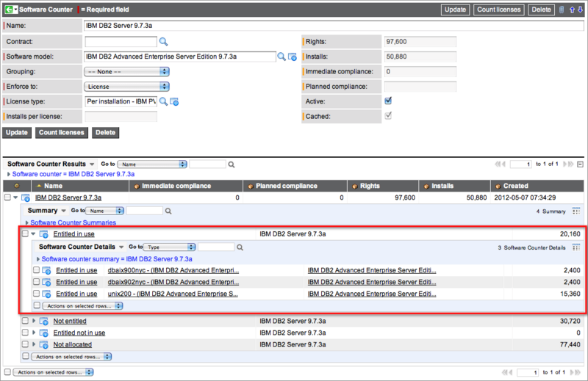Collapse the Software Counter Results list
588x381 pixels.
click(x=580, y=164)
